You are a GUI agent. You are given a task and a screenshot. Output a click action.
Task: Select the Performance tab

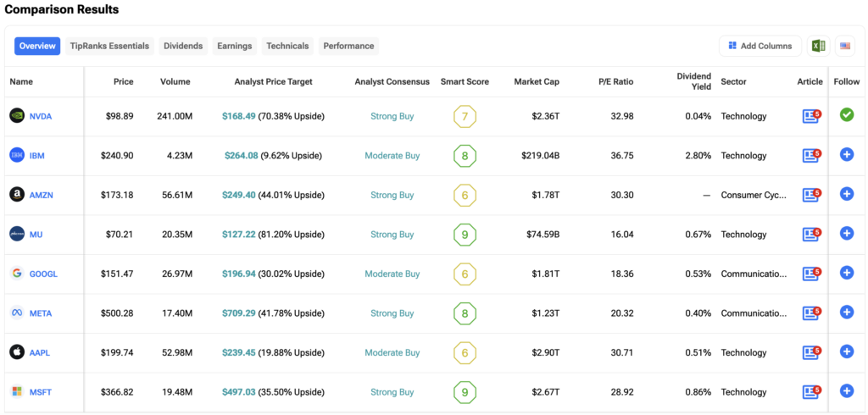coord(348,46)
